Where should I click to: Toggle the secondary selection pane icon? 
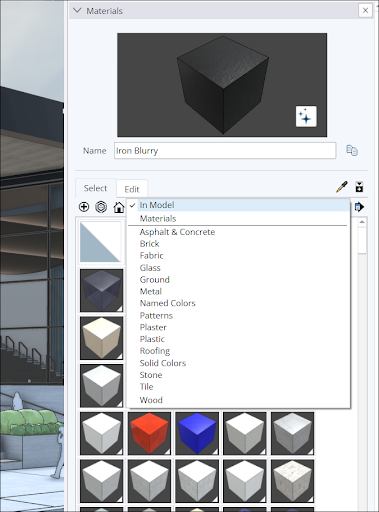[359, 187]
